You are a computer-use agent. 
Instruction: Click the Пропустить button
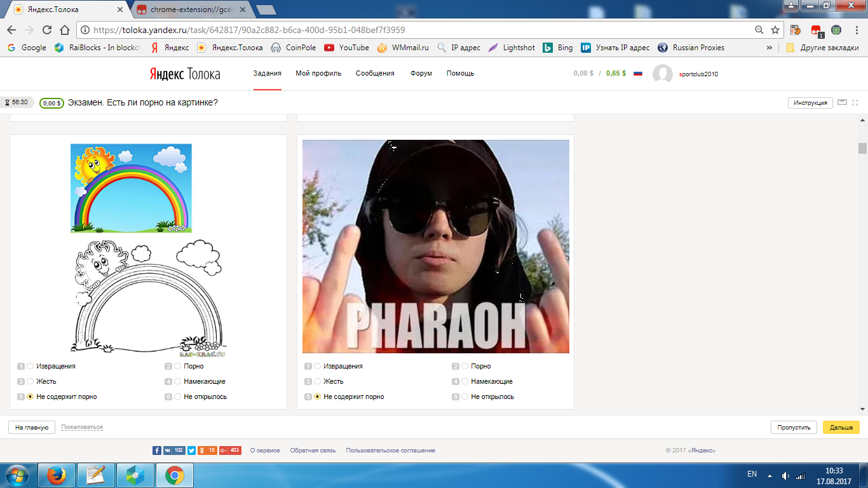pyautogui.click(x=794, y=428)
